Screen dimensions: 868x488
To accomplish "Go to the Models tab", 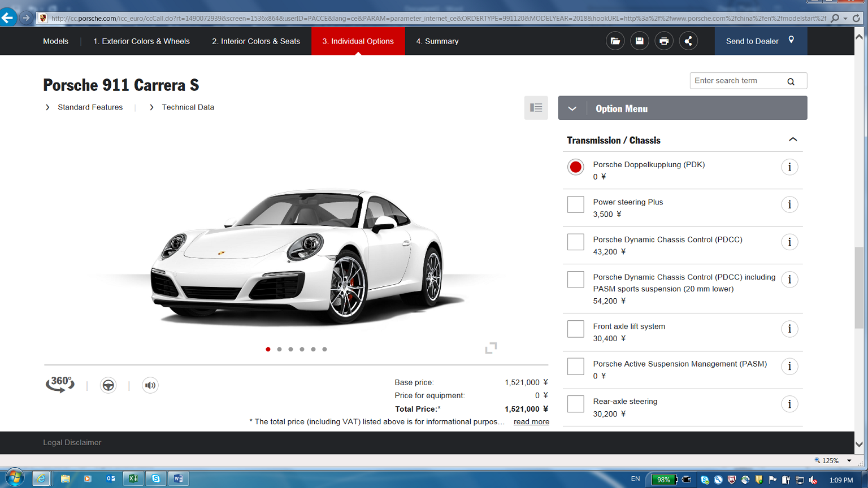I will click(x=55, y=41).
